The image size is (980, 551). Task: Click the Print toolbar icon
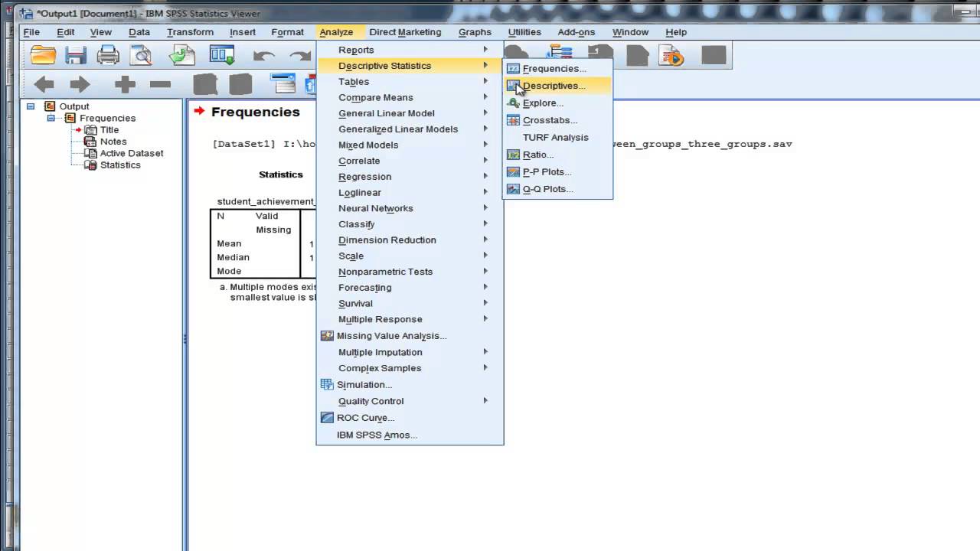tap(108, 55)
